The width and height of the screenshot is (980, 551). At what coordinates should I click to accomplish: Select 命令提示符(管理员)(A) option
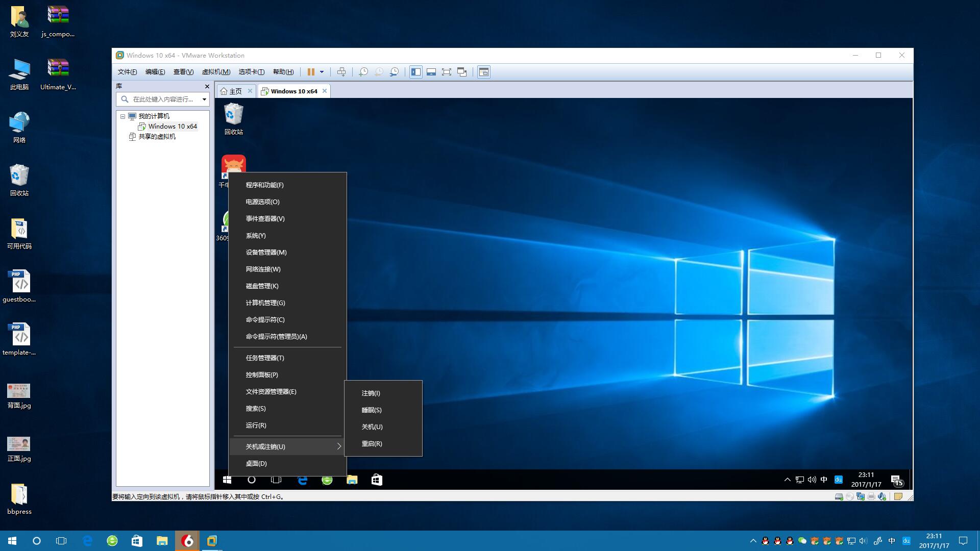[276, 336]
